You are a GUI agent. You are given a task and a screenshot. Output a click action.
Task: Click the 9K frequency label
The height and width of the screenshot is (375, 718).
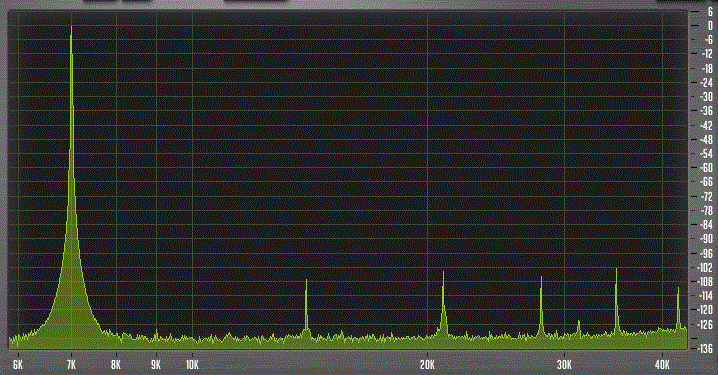[156, 364]
